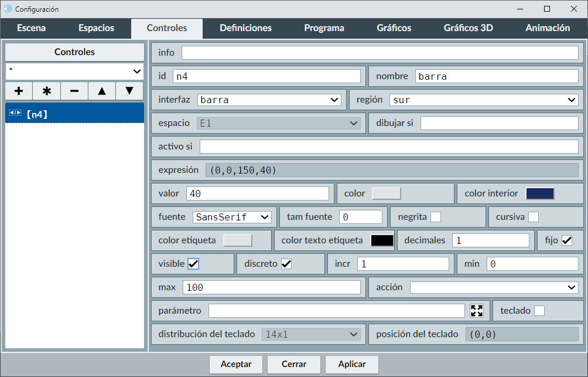The height and width of the screenshot is (377, 588).
Task: Duplicate the control using asterisk button
Action: click(x=47, y=91)
